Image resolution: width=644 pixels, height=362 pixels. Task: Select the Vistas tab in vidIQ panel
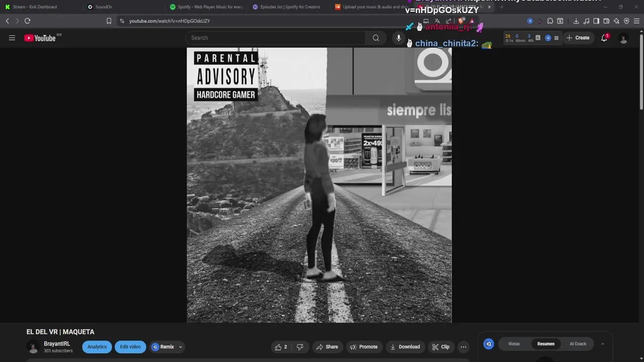[x=514, y=344]
